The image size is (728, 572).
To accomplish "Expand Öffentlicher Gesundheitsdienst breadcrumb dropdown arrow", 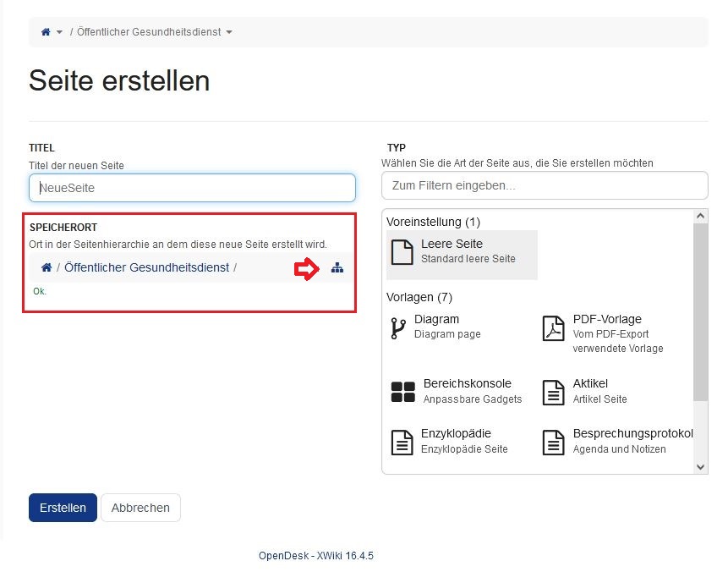I will 229,32.
